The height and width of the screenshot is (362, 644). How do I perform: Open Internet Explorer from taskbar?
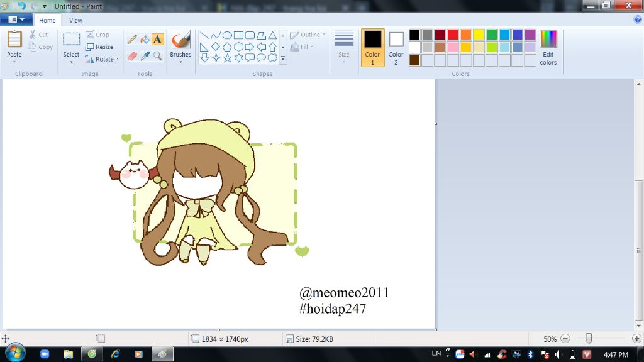(x=115, y=354)
